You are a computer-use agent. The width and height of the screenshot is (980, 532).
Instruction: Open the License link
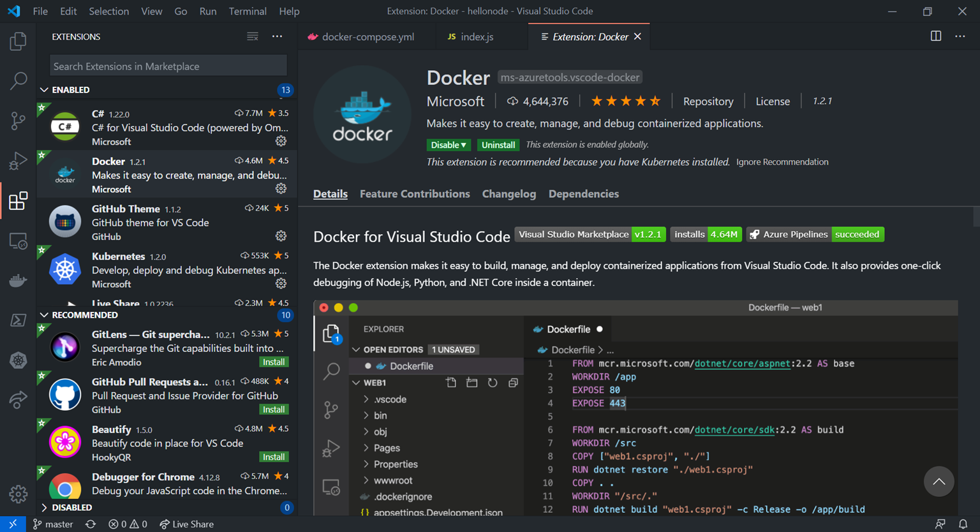(773, 101)
